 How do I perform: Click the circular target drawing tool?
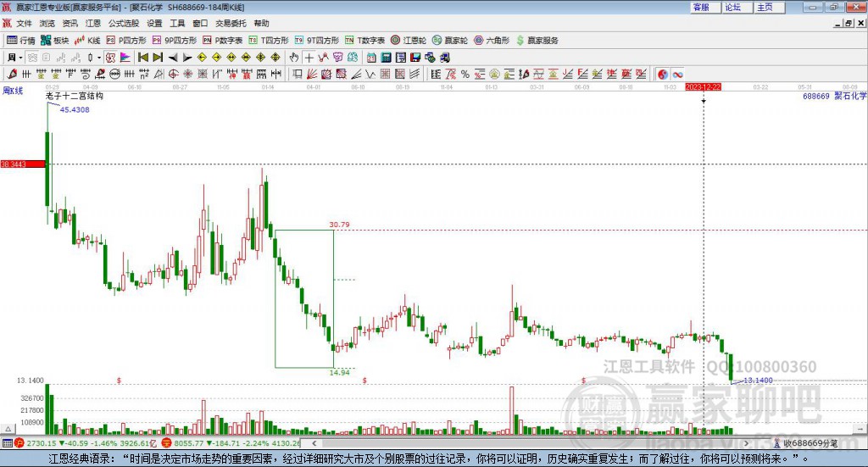coord(173,74)
